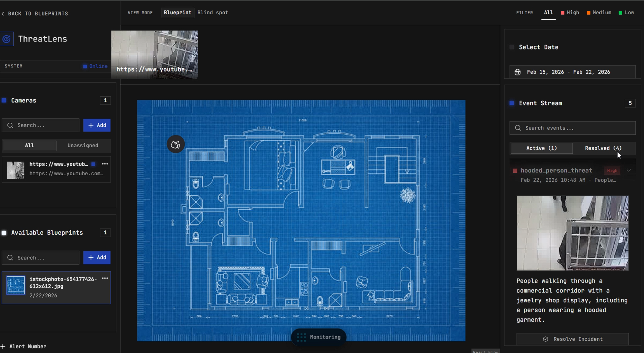
Task: Click the ThreatLens logo icon
Action: [x=7, y=39]
